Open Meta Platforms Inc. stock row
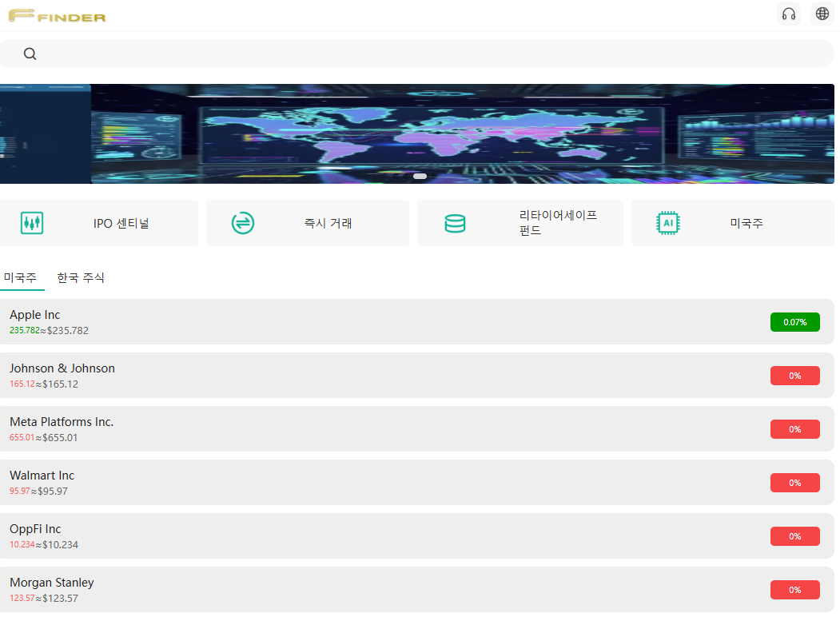The width and height of the screenshot is (840, 617). click(416, 429)
